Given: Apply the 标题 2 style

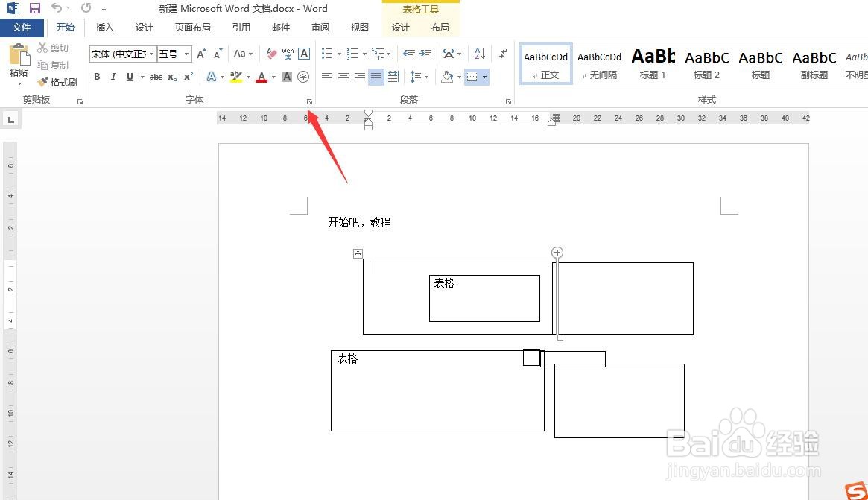Looking at the screenshot, I should click(x=707, y=64).
